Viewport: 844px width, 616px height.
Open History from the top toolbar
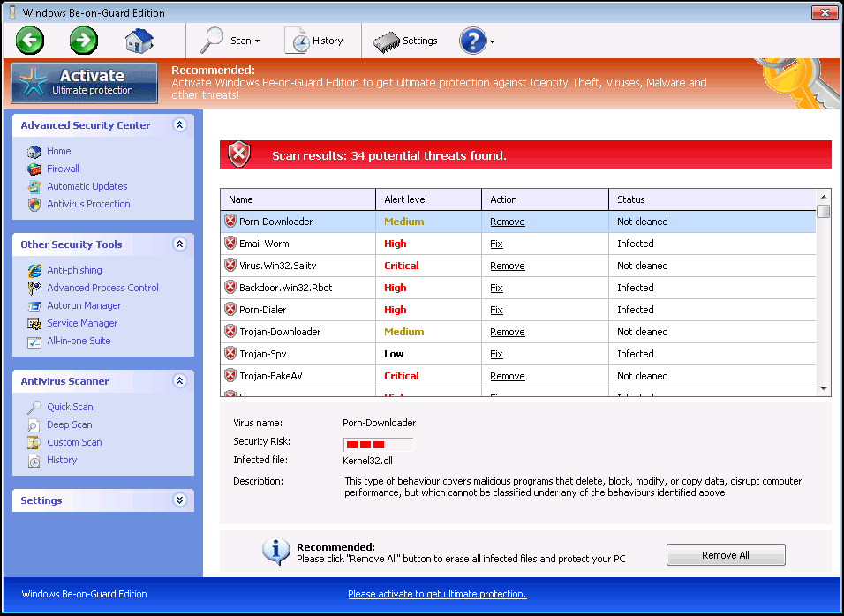(x=315, y=41)
